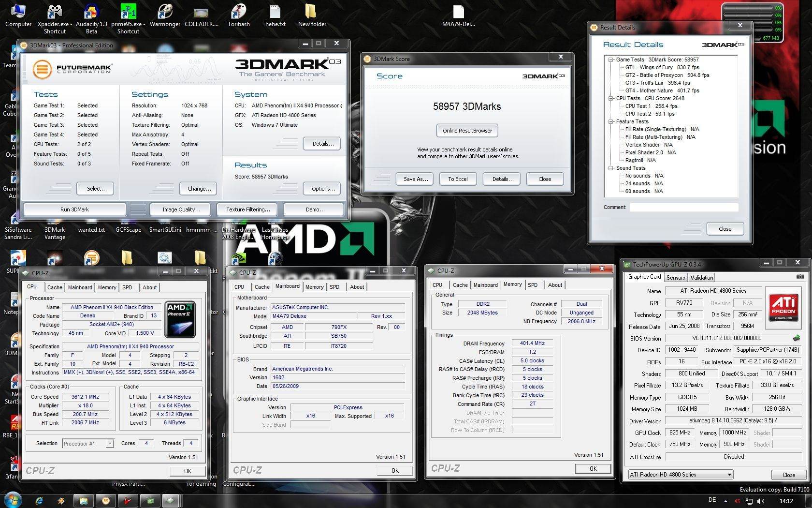The image size is (812, 508).
Task: Open Audacity 1.3 Beta desktop icon
Action: click(91, 19)
